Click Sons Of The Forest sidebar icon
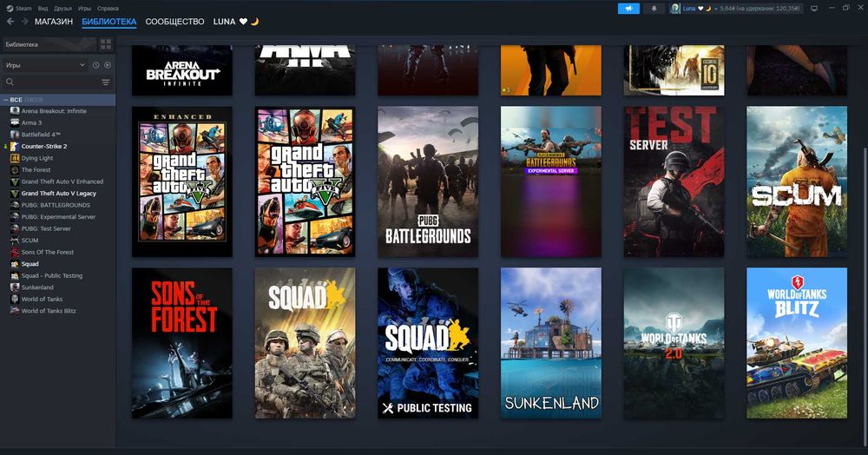The image size is (868, 455). pyautogui.click(x=15, y=252)
